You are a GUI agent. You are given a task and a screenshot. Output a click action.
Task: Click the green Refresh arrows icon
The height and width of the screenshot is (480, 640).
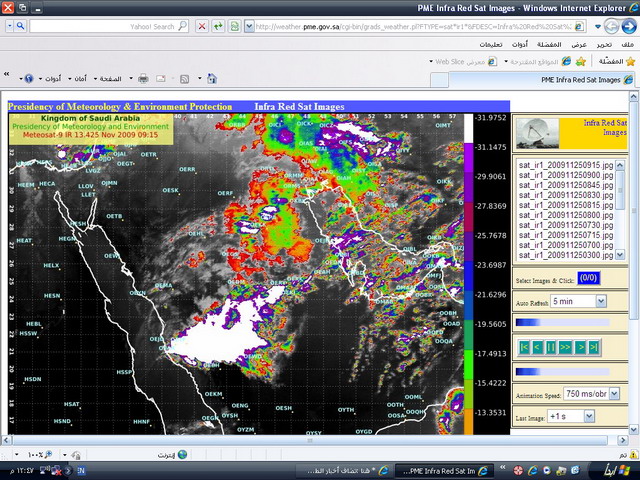(x=218, y=27)
